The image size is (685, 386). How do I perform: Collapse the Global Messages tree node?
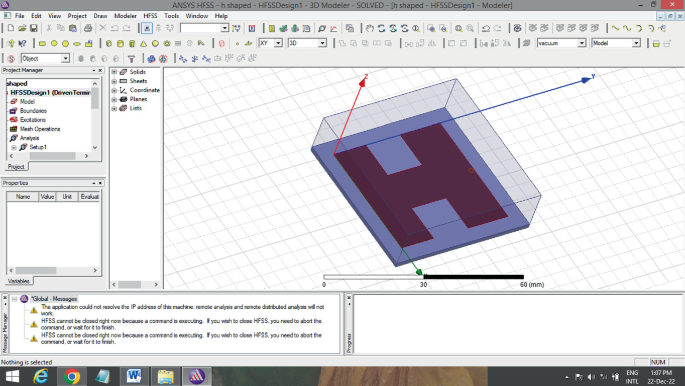tap(14, 299)
